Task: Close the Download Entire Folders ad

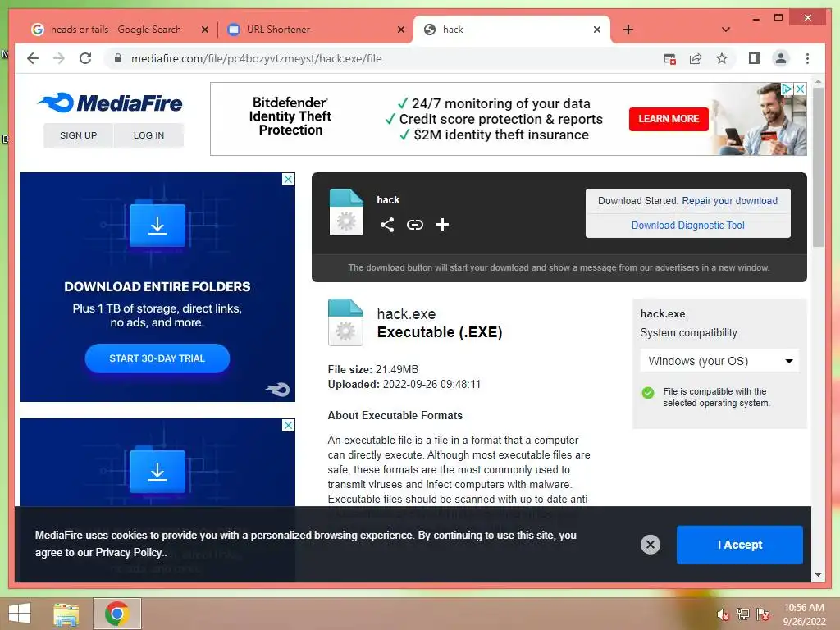Action: pos(288,180)
